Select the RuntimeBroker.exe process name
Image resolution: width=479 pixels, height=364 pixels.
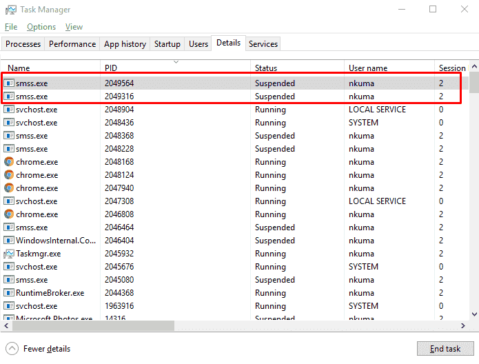pyautogui.click(x=50, y=293)
